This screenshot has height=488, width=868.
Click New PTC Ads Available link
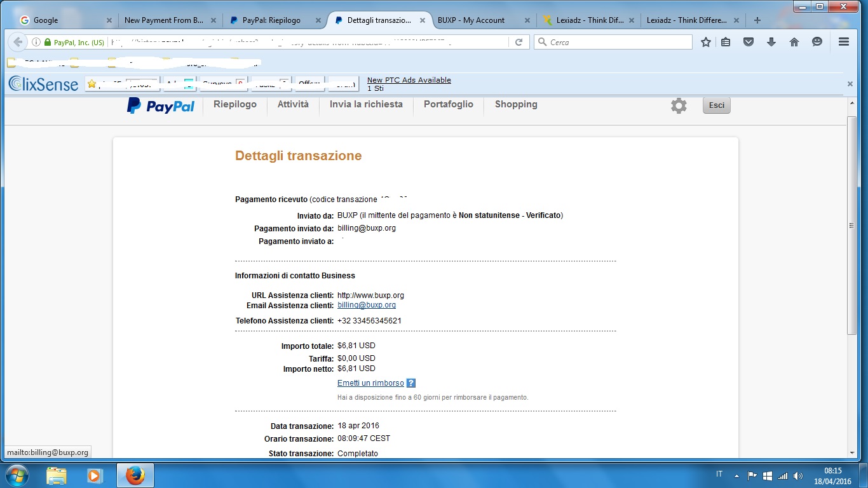(x=409, y=80)
